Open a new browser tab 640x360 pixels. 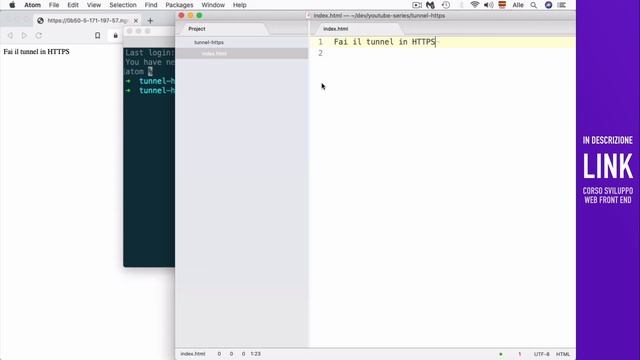click(x=150, y=20)
